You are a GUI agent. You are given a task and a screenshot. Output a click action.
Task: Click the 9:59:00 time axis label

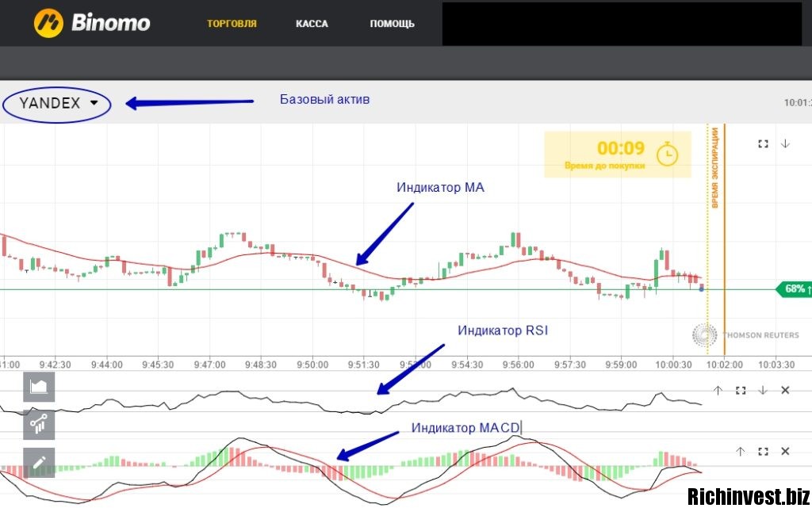pos(622,365)
